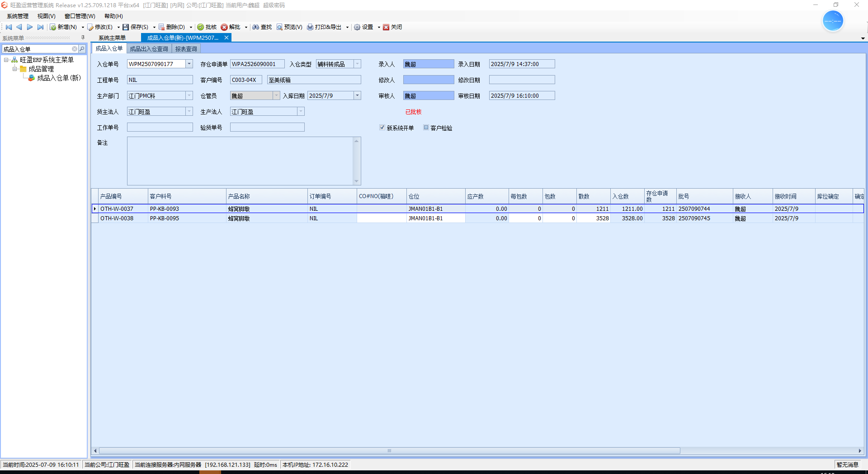This screenshot has width=868, height=474.
Task: Go to the next record
Action: pyautogui.click(x=30, y=27)
